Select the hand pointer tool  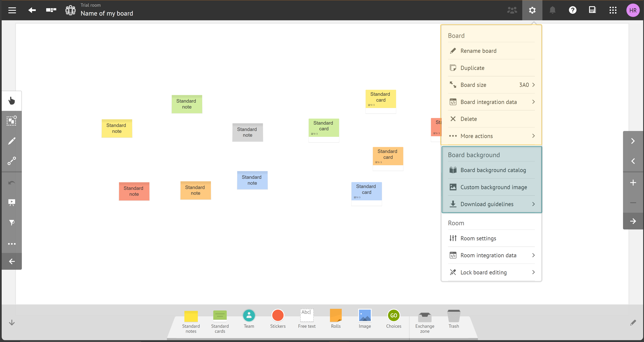coord(12,101)
